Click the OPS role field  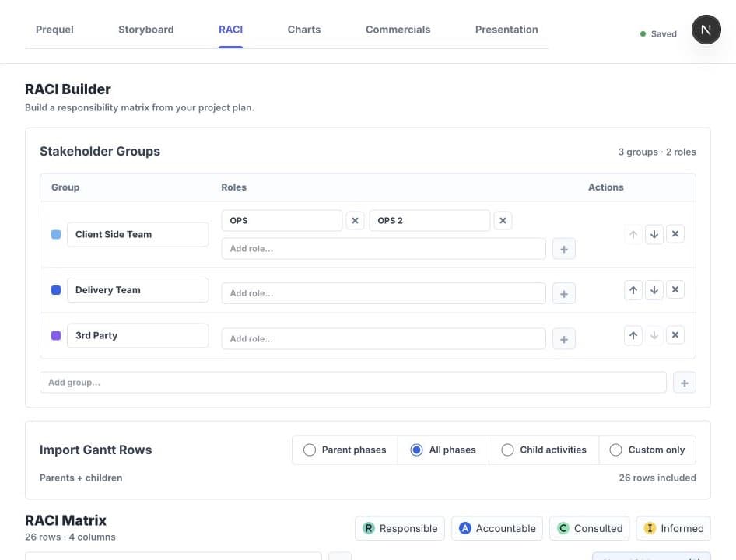(x=282, y=221)
